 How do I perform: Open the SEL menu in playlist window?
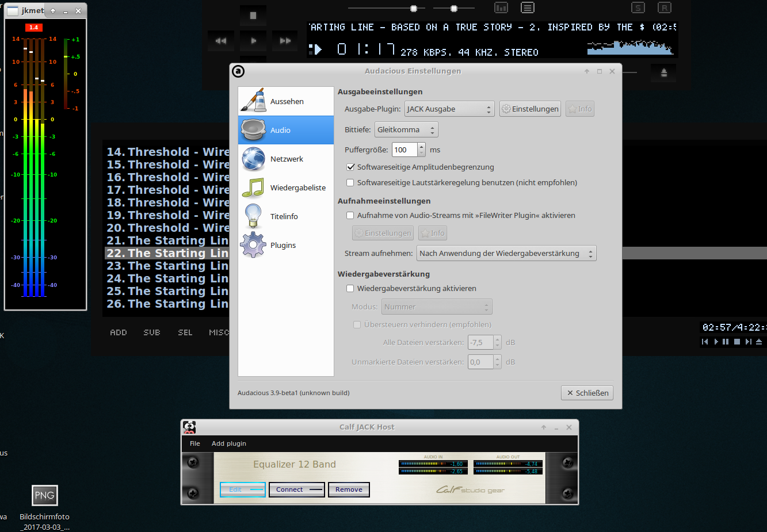click(185, 332)
